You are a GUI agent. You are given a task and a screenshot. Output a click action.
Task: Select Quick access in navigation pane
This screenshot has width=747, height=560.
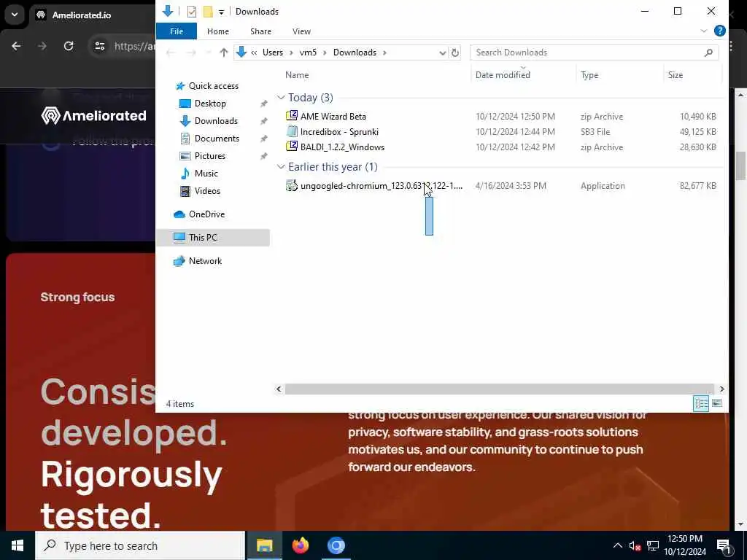(214, 86)
